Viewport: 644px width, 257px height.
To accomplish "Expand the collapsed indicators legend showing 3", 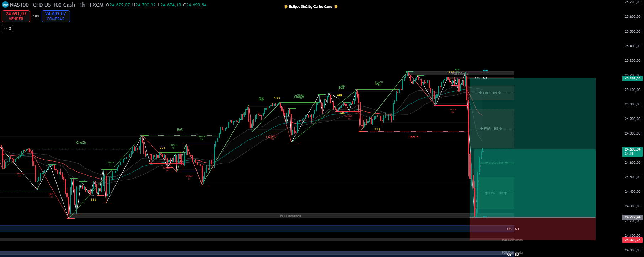I will click(x=7, y=29).
